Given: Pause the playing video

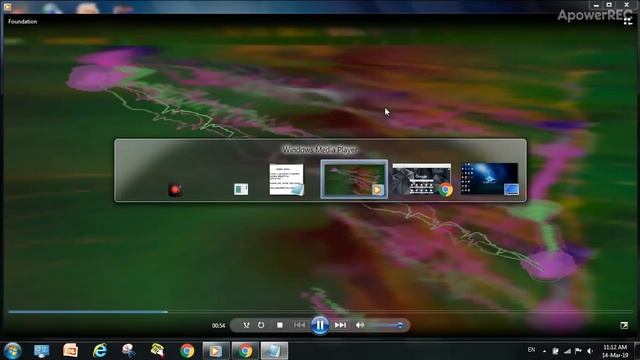Looking at the screenshot, I should 320,325.
